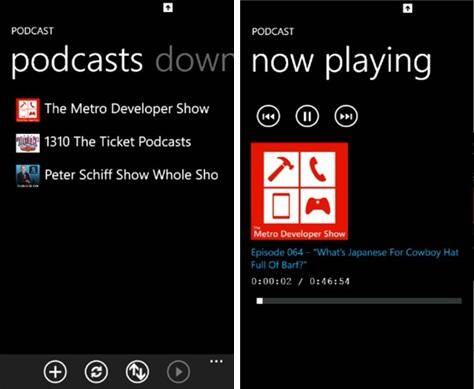Pause the playing episode

(307, 116)
